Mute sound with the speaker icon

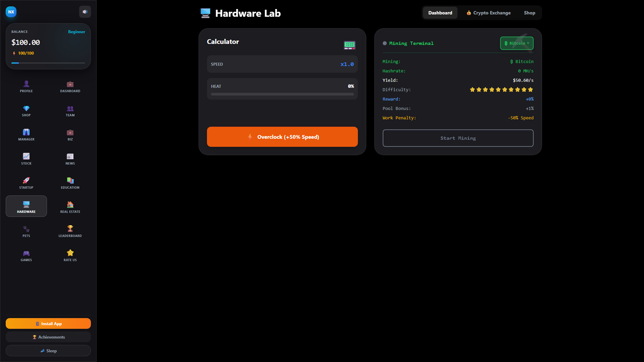pyautogui.click(x=85, y=12)
